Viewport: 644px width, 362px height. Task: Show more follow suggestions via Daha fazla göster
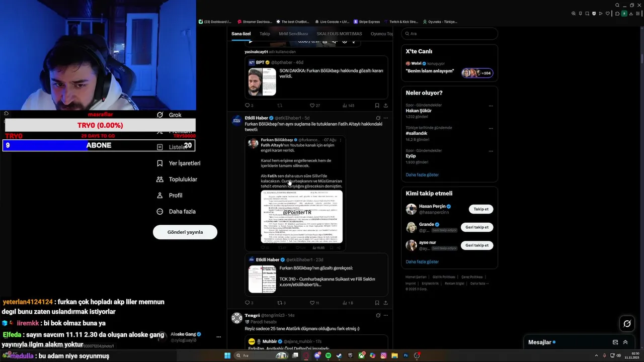[x=422, y=262]
